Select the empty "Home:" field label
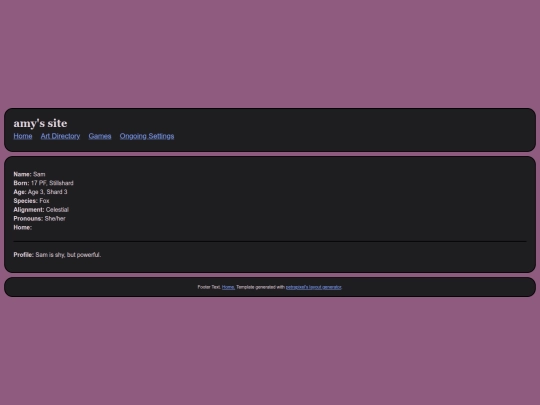 pos(23,227)
